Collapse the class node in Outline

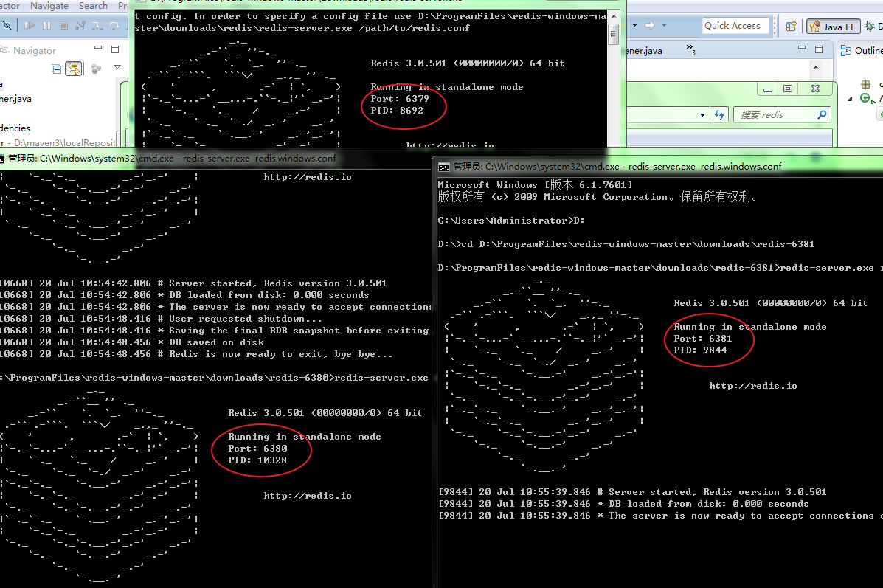[850, 99]
